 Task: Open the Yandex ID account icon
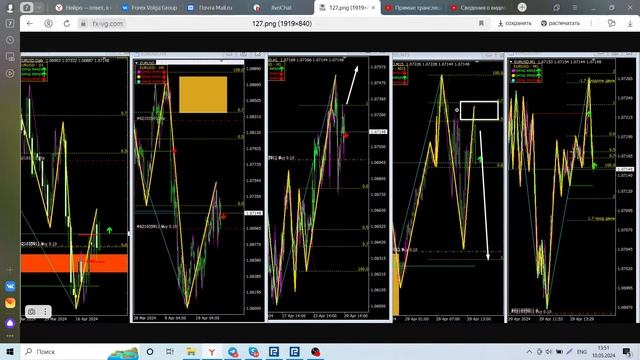[48, 24]
